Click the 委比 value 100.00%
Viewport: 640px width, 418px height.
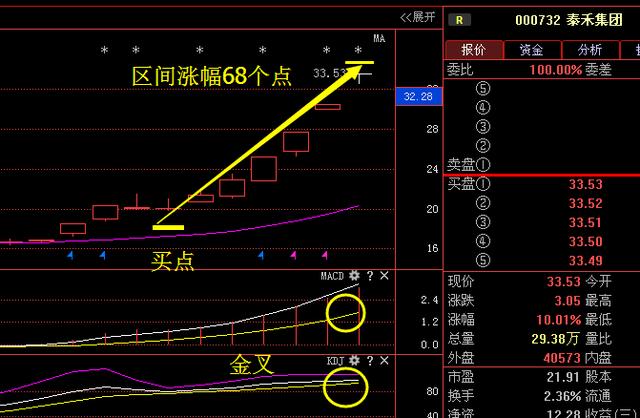[x=556, y=70]
